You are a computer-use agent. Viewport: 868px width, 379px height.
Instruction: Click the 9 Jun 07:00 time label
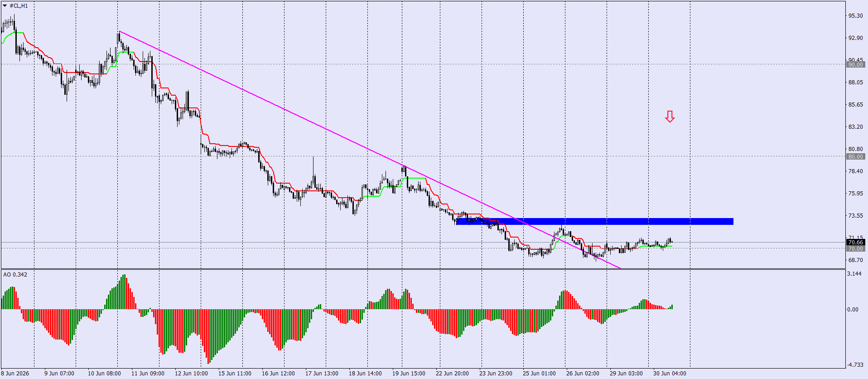click(x=59, y=374)
